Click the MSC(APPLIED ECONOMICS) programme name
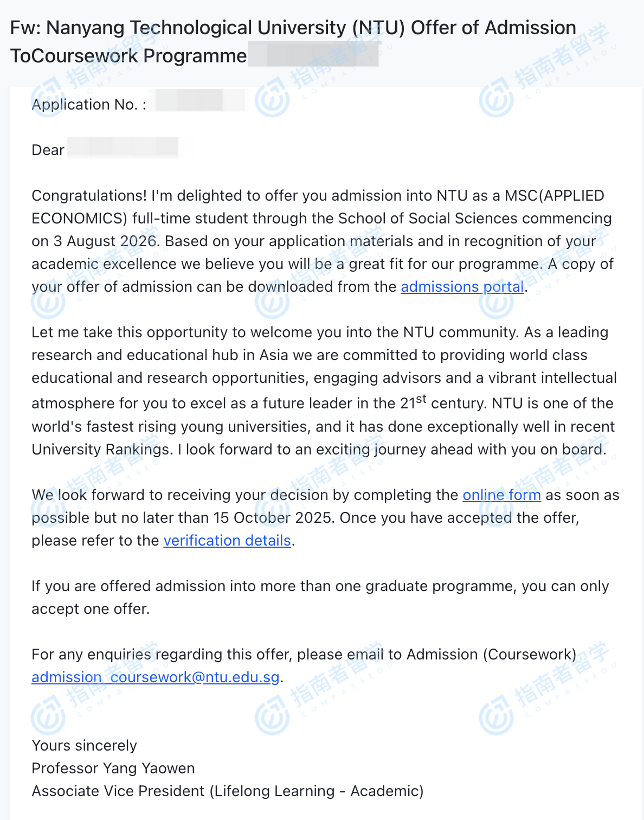 (x=554, y=196)
